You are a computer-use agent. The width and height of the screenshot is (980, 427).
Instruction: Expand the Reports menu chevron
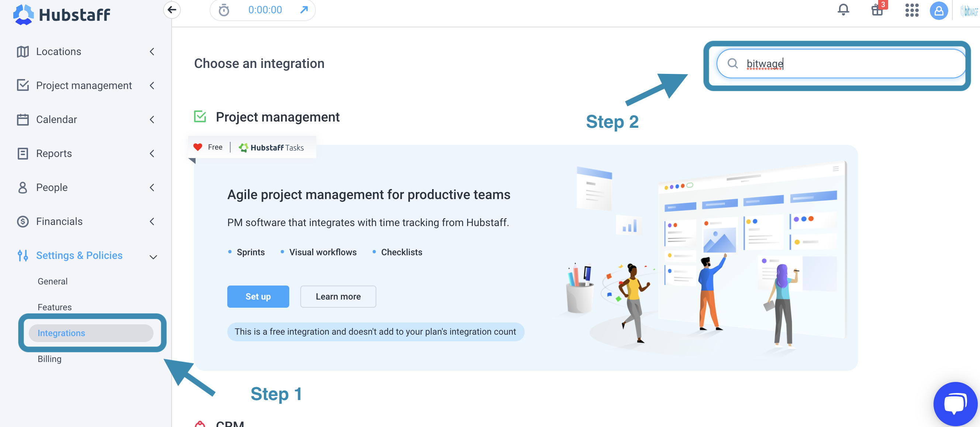[x=152, y=154]
